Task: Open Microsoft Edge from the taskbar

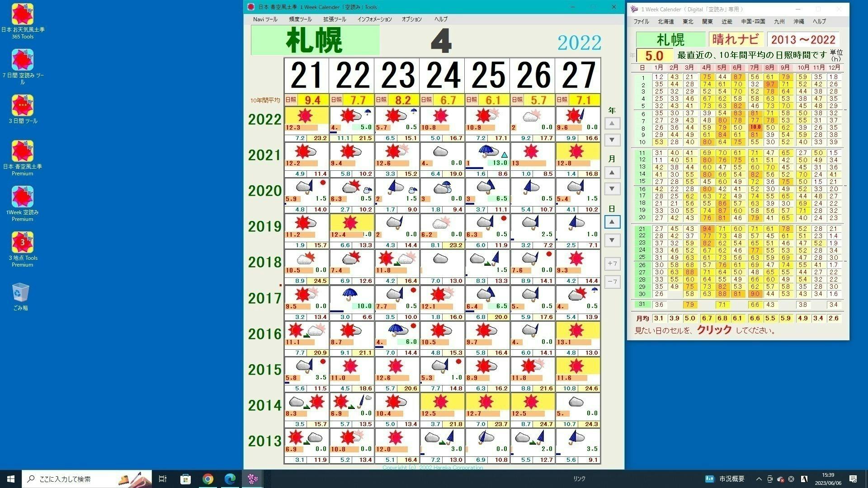Action: (x=230, y=479)
